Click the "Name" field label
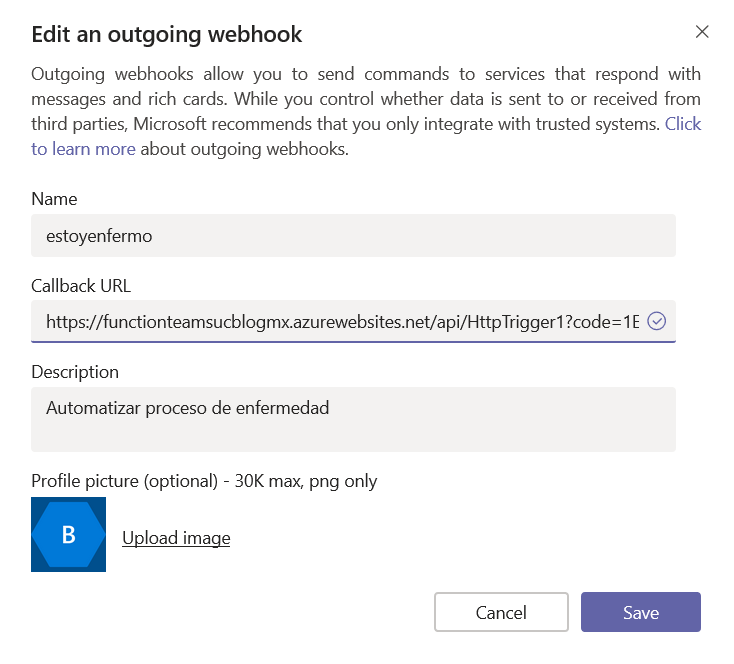The height and width of the screenshot is (664, 734). click(x=54, y=199)
